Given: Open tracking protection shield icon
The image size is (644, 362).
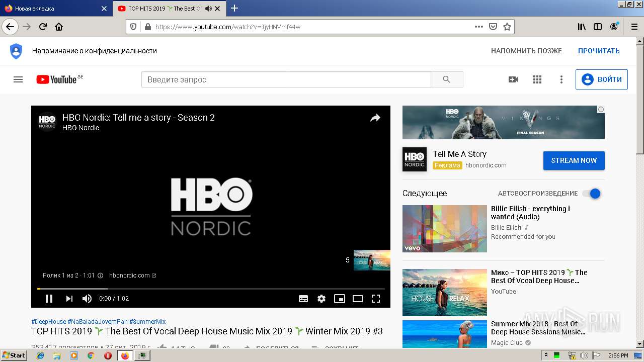Looking at the screenshot, I should pyautogui.click(x=133, y=27).
